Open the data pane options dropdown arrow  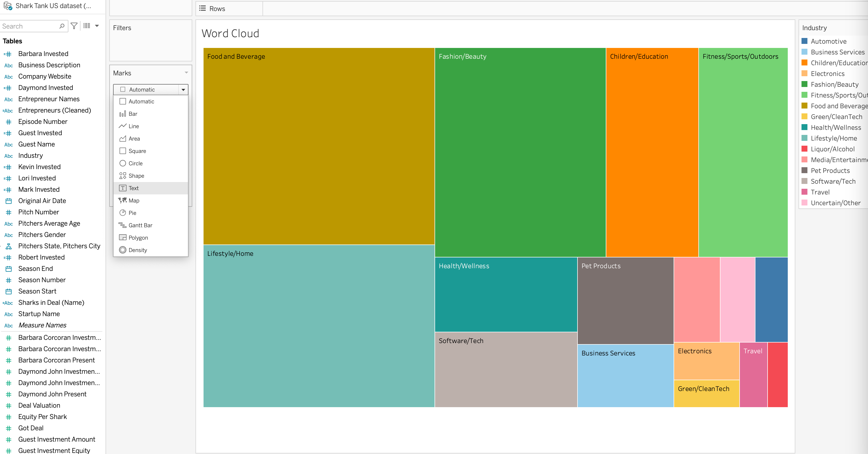97,26
